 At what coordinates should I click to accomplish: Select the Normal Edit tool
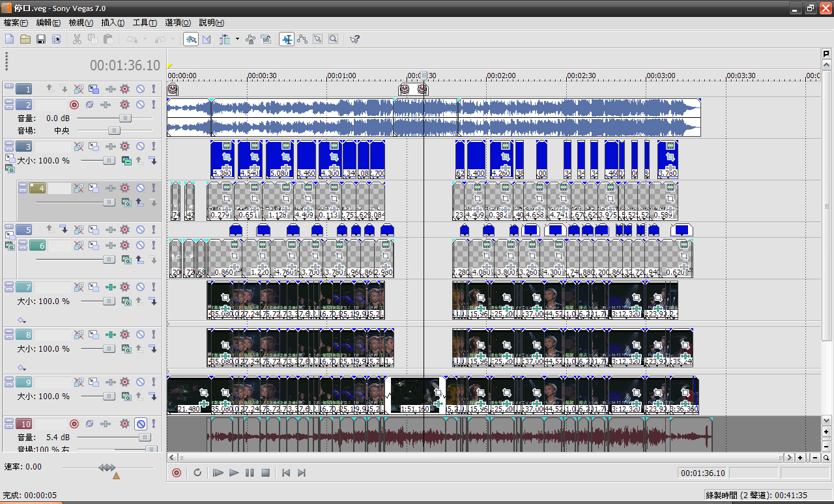coord(287,39)
